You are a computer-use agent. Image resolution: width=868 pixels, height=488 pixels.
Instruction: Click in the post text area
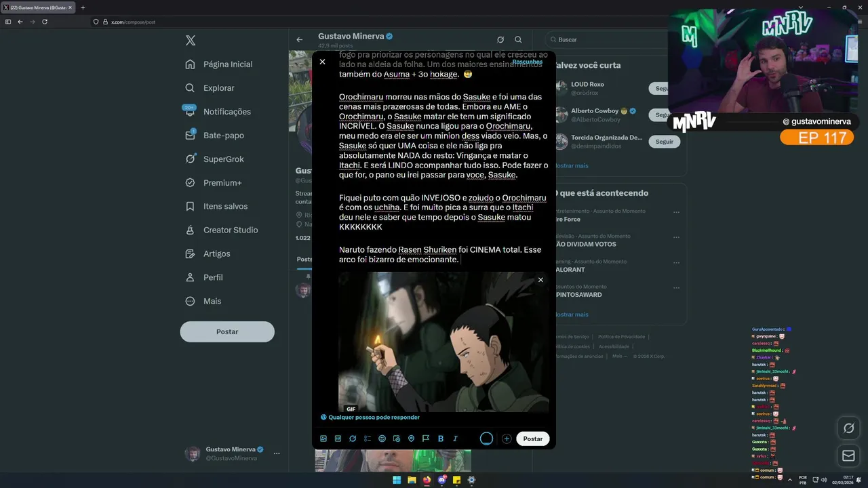tap(443, 159)
